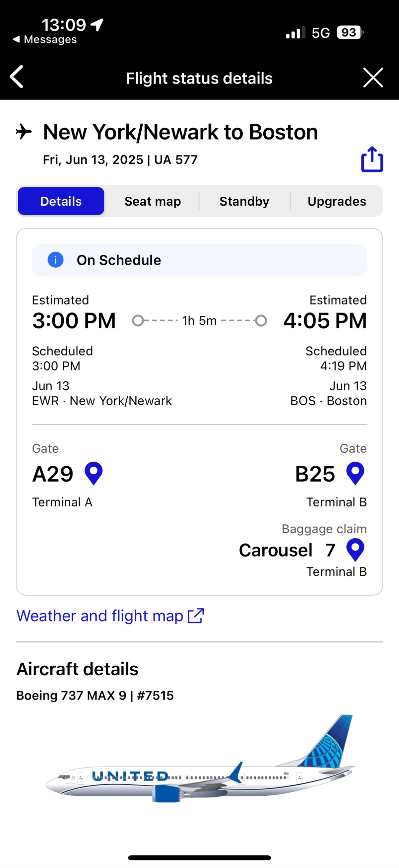This screenshot has height=868, width=399.
Task: Select the Details tab
Action: (x=61, y=201)
